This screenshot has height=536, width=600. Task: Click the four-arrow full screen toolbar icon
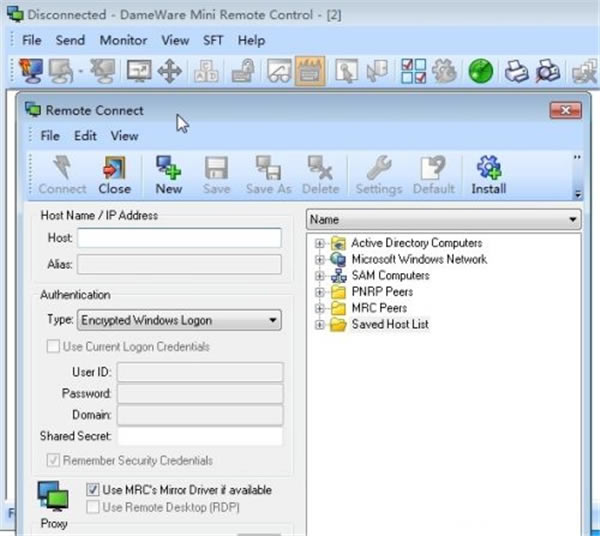coord(169,72)
